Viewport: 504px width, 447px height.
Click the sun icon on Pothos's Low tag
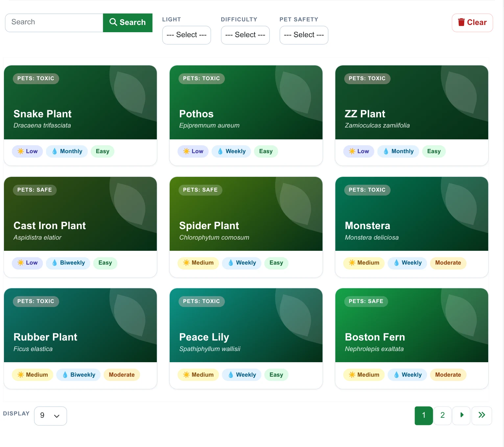click(186, 151)
